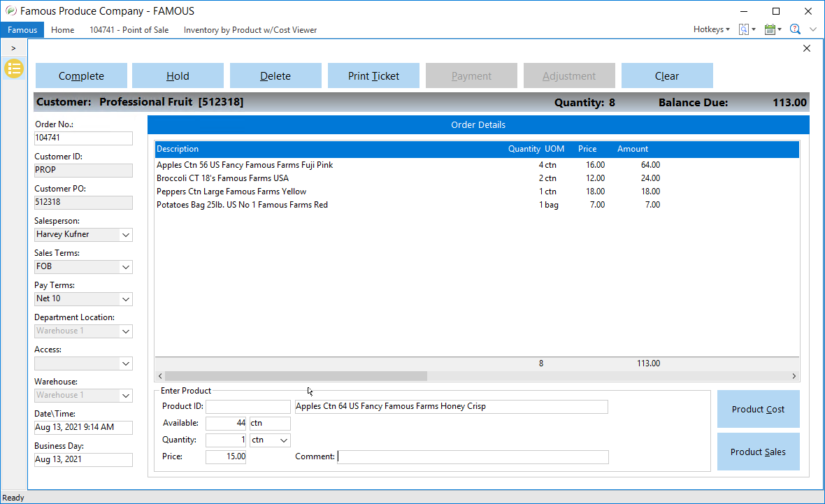Image resolution: width=825 pixels, height=504 pixels.
Task: Click the Famous Produce app logo icon
Action: [x=10, y=10]
